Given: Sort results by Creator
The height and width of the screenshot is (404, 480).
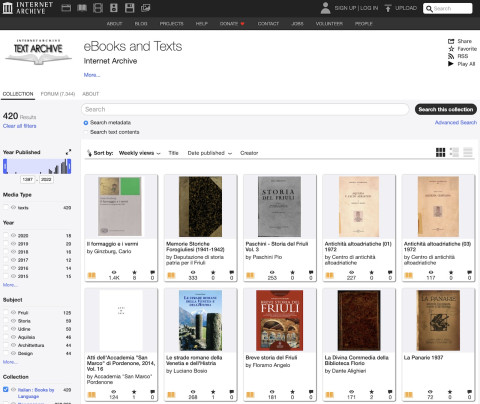Looking at the screenshot, I should tap(249, 153).
